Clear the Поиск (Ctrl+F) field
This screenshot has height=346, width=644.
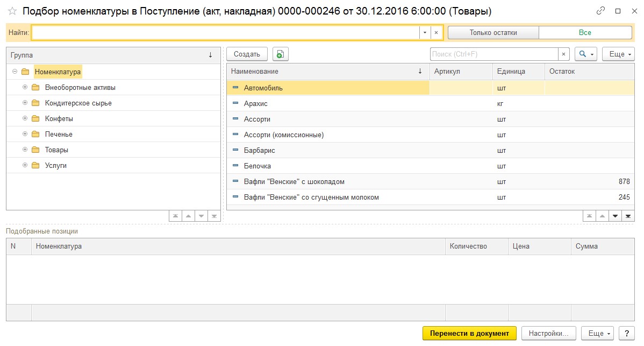[563, 53]
